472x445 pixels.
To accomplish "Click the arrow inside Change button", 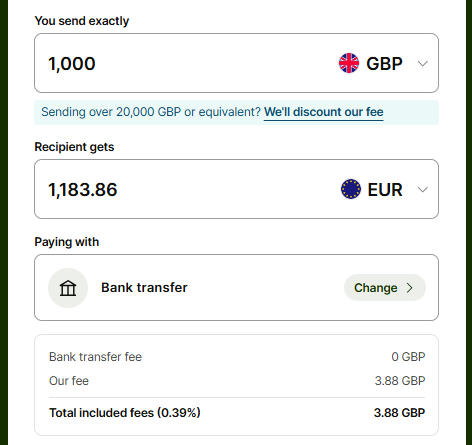I will pyautogui.click(x=410, y=288).
